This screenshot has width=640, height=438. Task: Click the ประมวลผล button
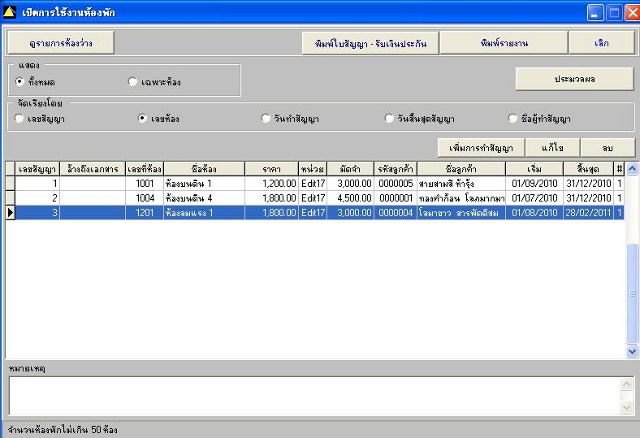click(575, 79)
